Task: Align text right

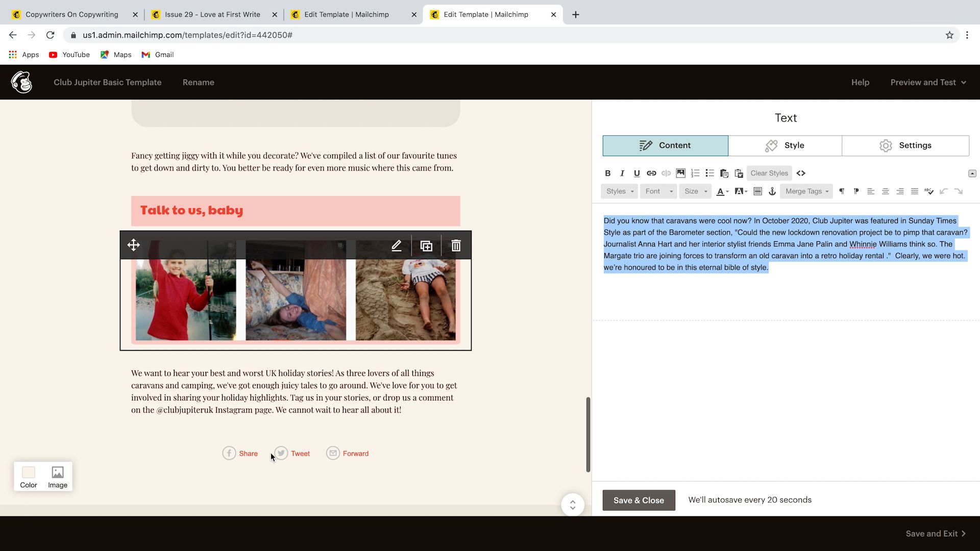Action: [x=900, y=191]
